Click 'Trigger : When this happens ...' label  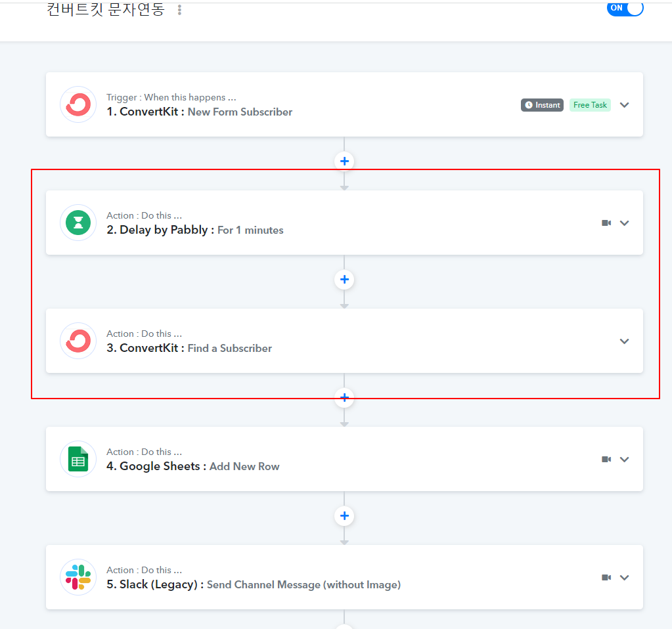coord(171,97)
